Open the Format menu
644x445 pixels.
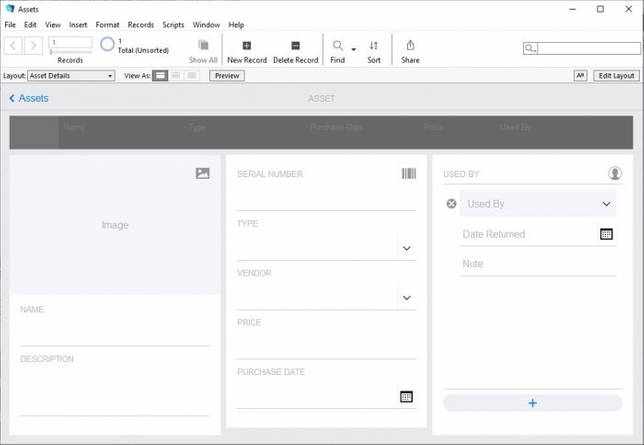click(108, 25)
